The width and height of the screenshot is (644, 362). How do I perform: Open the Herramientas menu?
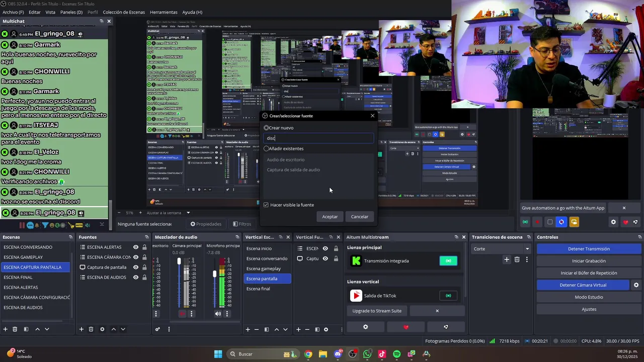[x=164, y=12]
